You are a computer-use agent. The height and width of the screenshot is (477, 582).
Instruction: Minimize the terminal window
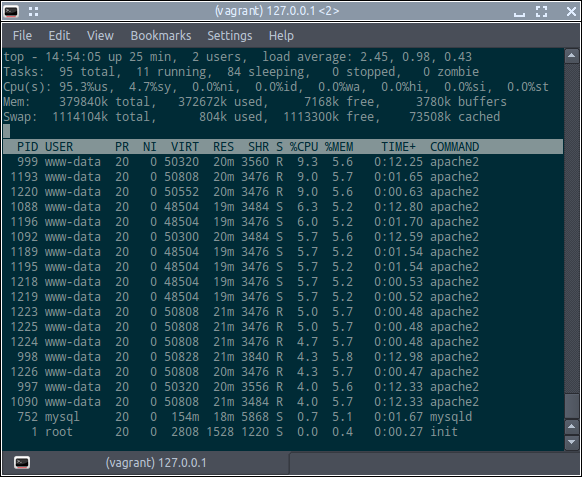[x=519, y=13]
